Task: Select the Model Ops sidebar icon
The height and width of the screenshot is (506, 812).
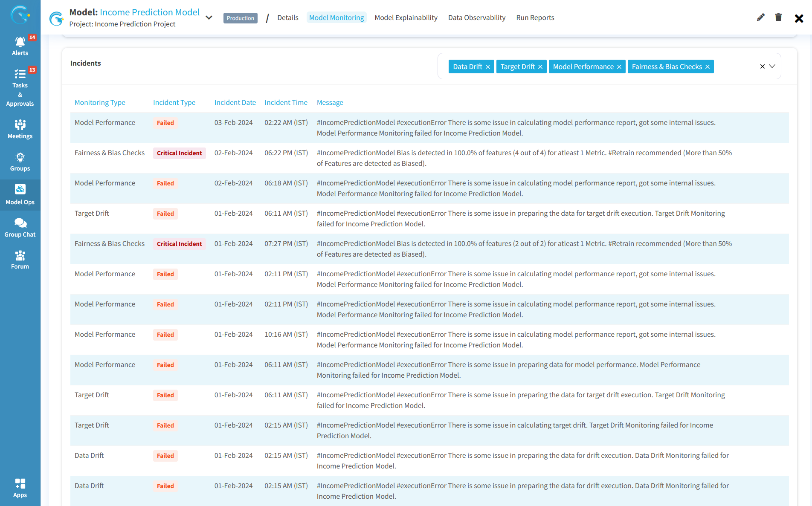Action: [20, 189]
